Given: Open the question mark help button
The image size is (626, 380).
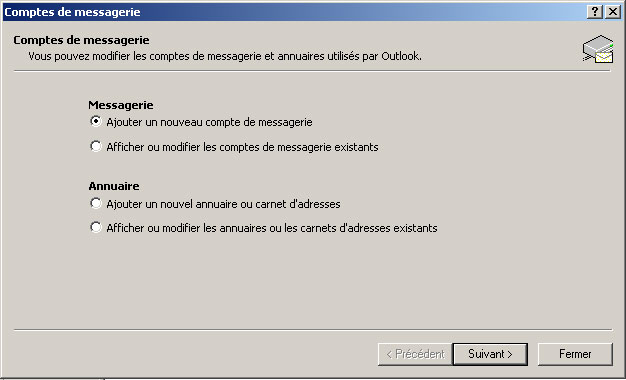Looking at the screenshot, I should (594, 12).
